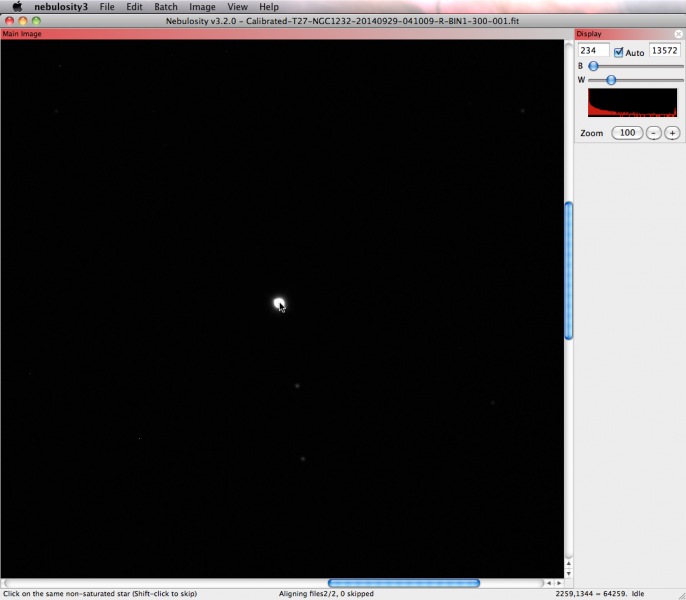Click the red histogram display
Screen dimensions: 686x600
632,103
